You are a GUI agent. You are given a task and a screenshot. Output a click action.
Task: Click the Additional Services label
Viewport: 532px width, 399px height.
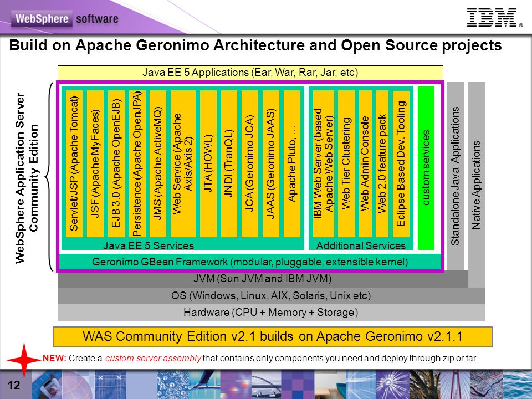(x=361, y=245)
